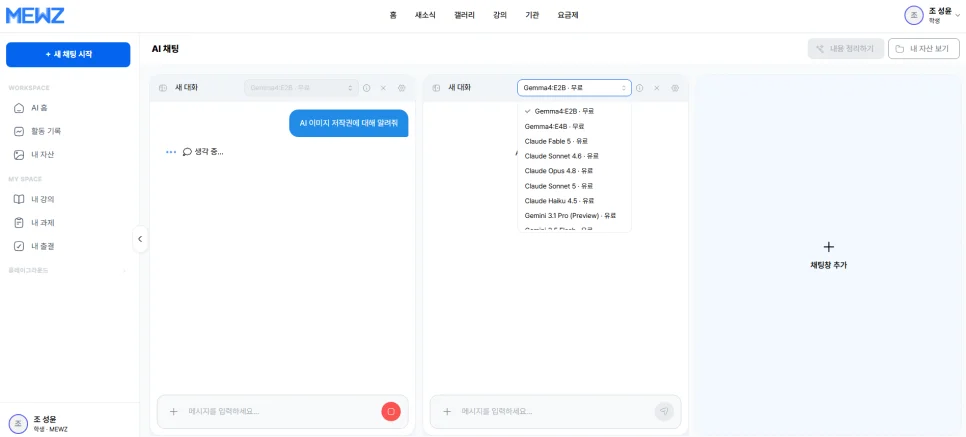Click the profile avatar in the top right
Screen dimensions: 966x437
pos(914,15)
